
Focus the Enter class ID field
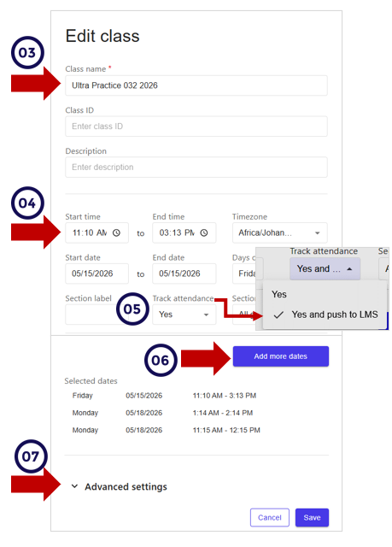pyautogui.click(x=196, y=126)
